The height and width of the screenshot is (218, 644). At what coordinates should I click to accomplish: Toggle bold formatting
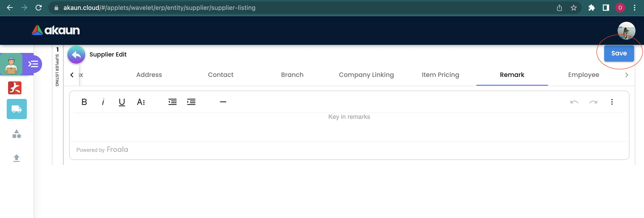click(84, 102)
